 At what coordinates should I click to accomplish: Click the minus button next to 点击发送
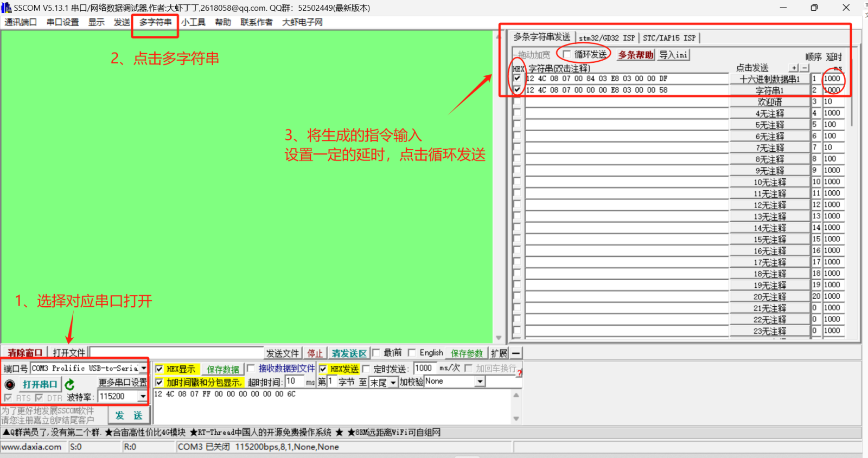(x=805, y=68)
